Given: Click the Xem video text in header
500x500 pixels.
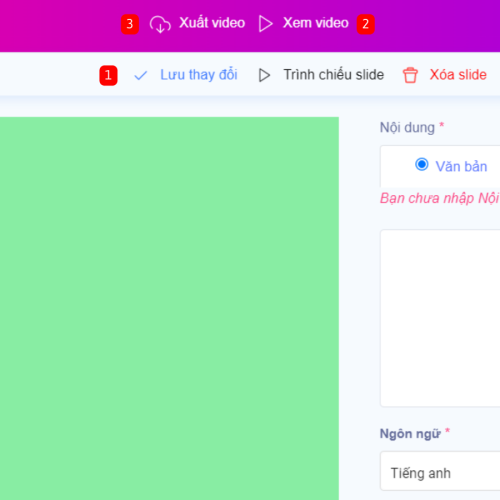Looking at the screenshot, I should click(x=316, y=23).
